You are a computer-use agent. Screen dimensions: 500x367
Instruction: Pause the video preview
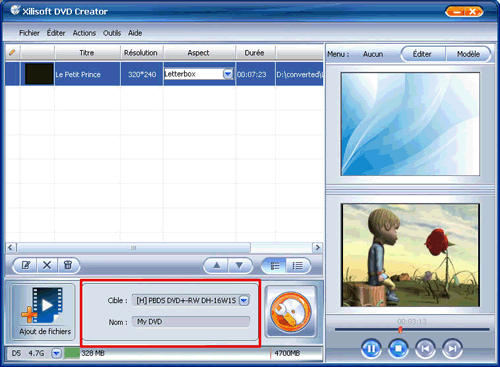point(371,349)
